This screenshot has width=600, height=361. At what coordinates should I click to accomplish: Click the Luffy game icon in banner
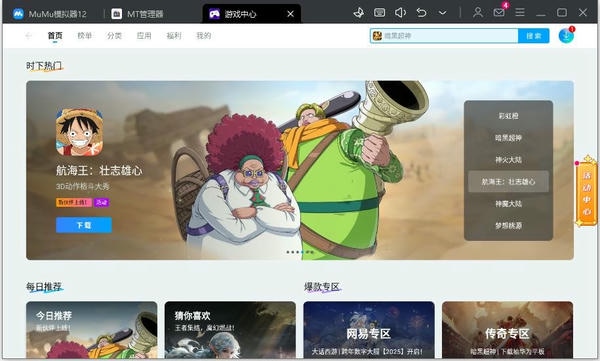click(79, 132)
